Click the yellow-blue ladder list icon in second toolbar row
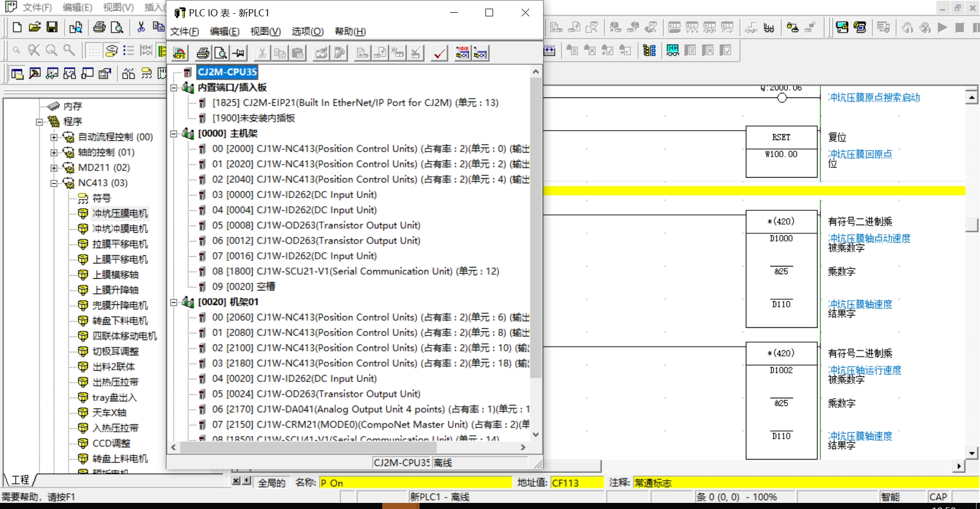The height and width of the screenshot is (509, 980). (x=649, y=50)
